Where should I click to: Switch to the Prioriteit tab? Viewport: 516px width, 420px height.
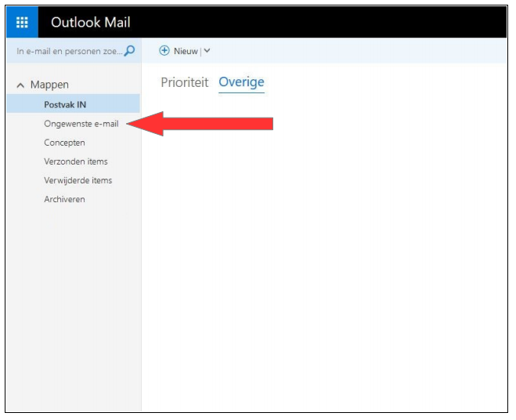184,82
